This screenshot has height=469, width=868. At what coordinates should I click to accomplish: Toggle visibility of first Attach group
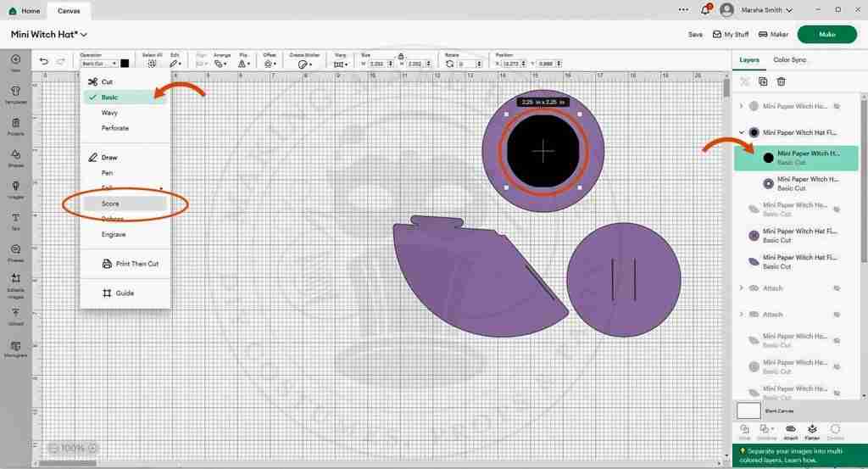coord(836,288)
